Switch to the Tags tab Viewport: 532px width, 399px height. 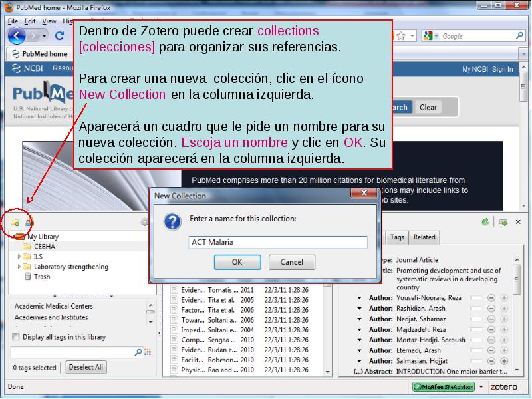coord(397,237)
